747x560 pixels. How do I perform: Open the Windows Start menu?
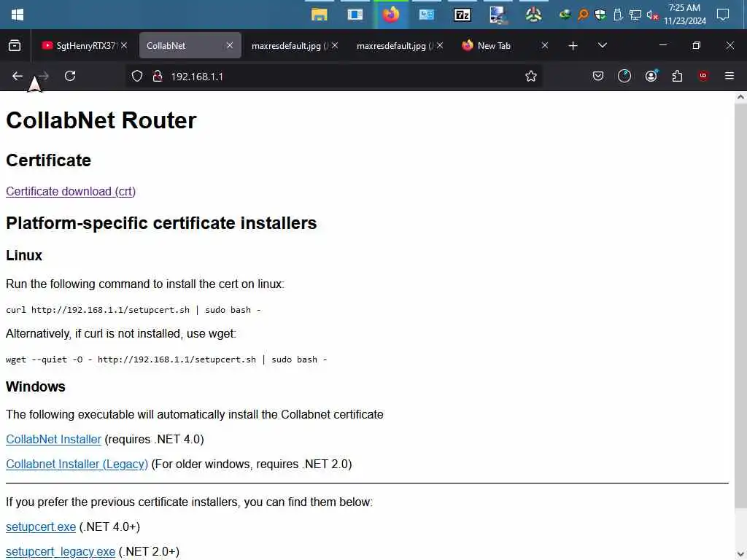coord(18,15)
